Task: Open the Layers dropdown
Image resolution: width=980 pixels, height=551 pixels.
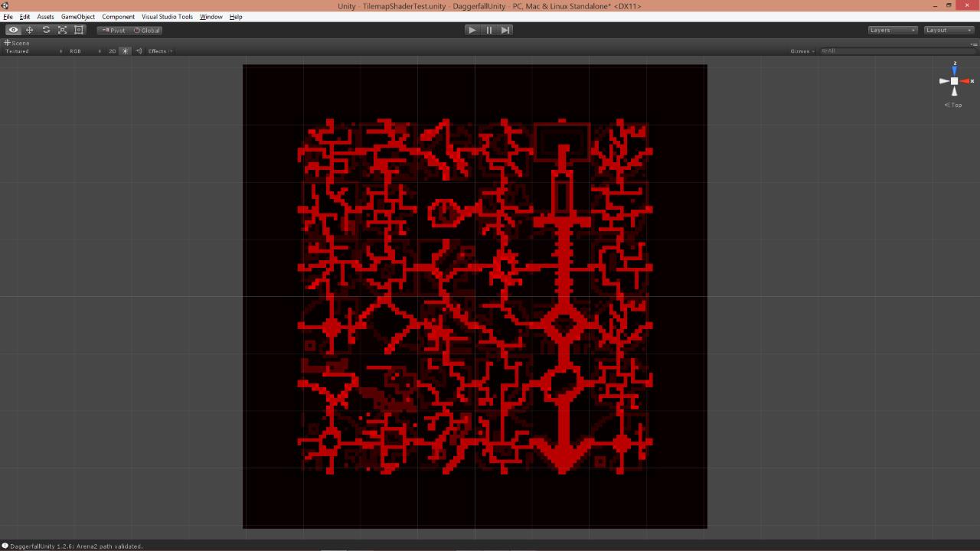Action: (893, 30)
